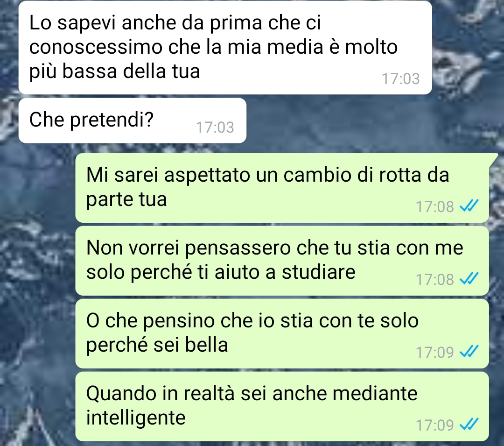Image resolution: width=504 pixels, height=446 pixels.
Task: Select the 'Non vorrei pensassero che tu' message
Action: pos(282,261)
